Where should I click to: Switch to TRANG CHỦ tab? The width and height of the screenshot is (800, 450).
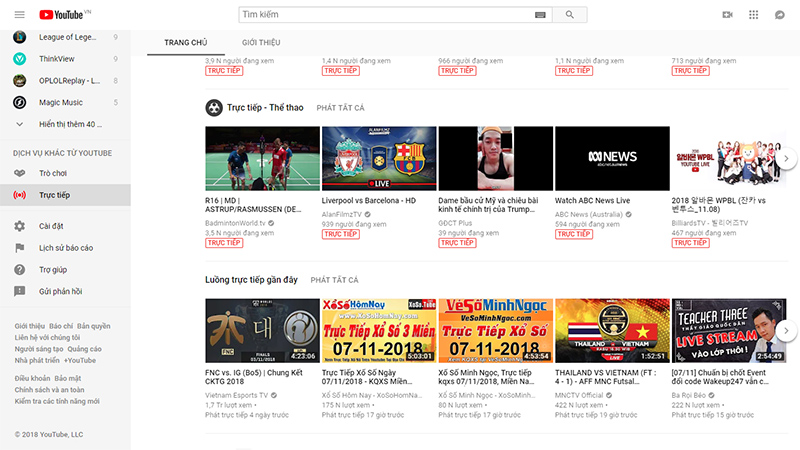tap(186, 42)
